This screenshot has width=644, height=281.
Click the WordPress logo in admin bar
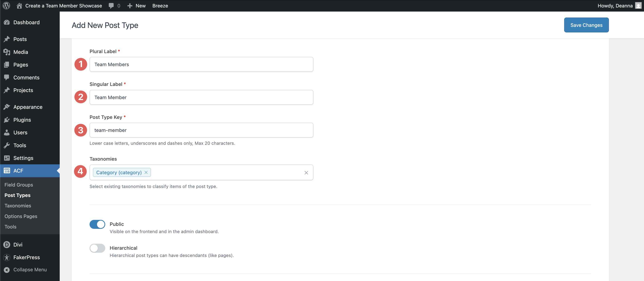(x=6, y=5)
